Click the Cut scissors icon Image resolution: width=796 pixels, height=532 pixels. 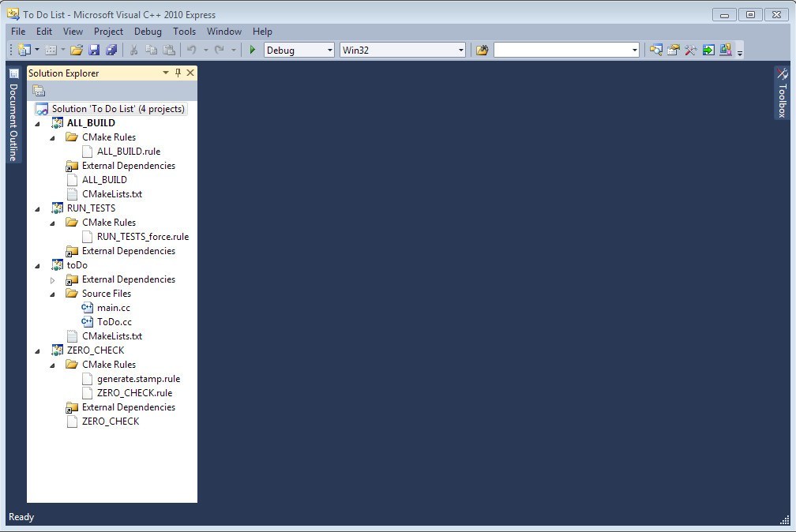[134, 50]
